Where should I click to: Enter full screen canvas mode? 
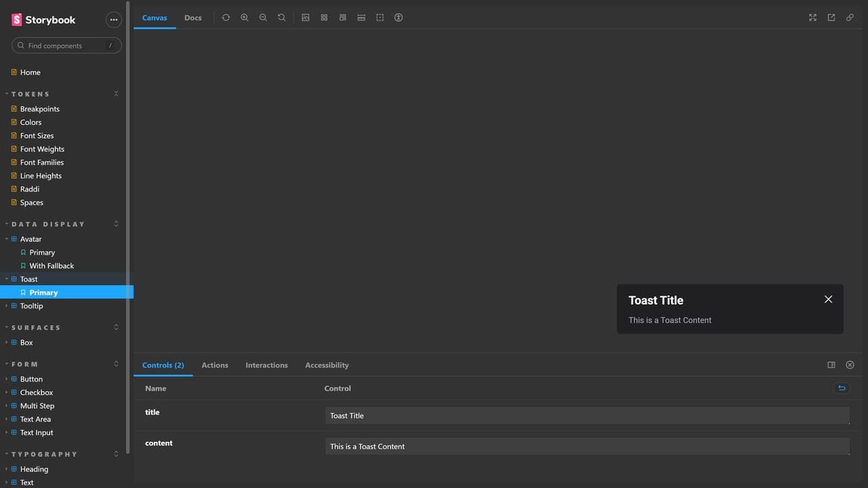[x=812, y=18]
